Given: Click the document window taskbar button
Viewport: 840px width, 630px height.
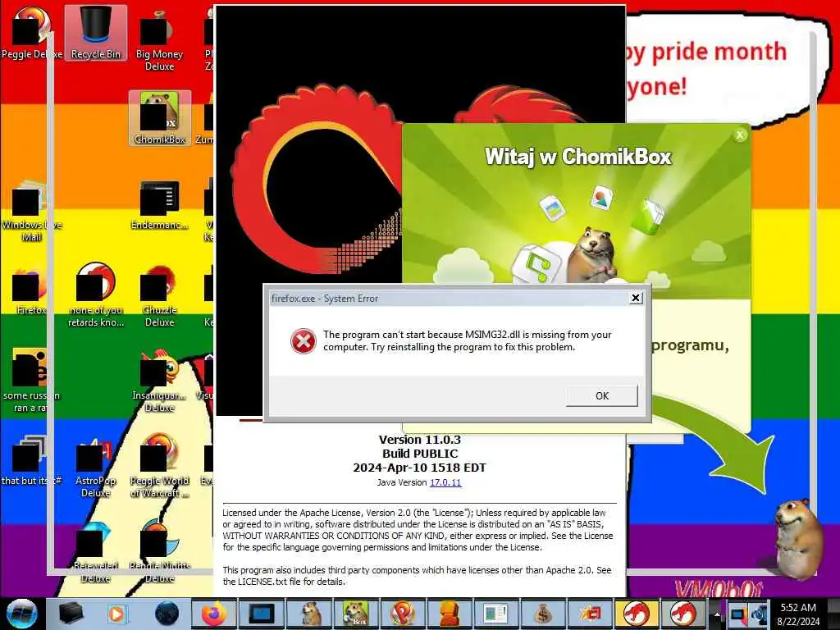Looking at the screenshot, I should click(x=495, y=614).
